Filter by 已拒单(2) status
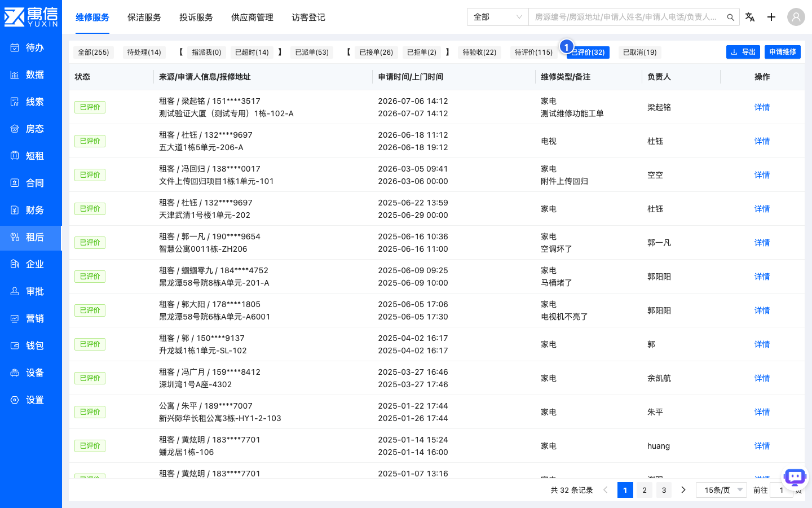The width and height of the screenshot is (812, 508). coord(422,52)
